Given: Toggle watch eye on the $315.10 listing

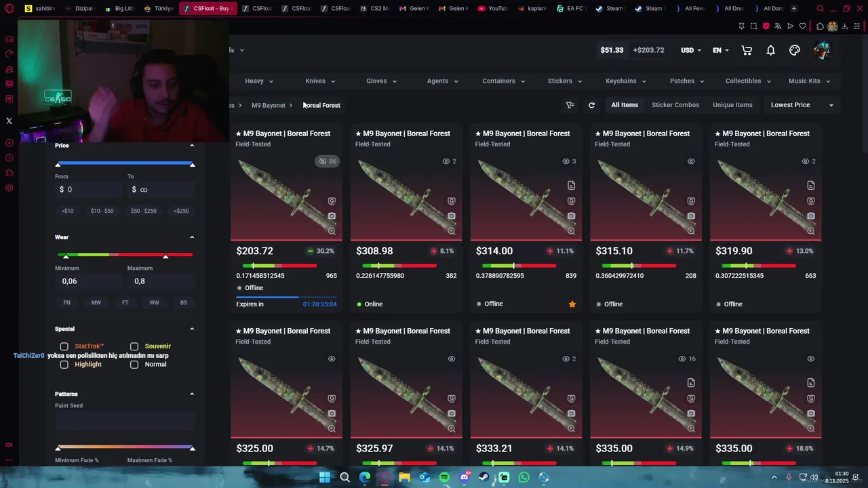Looking at the screenshot, I should [691, 161].
